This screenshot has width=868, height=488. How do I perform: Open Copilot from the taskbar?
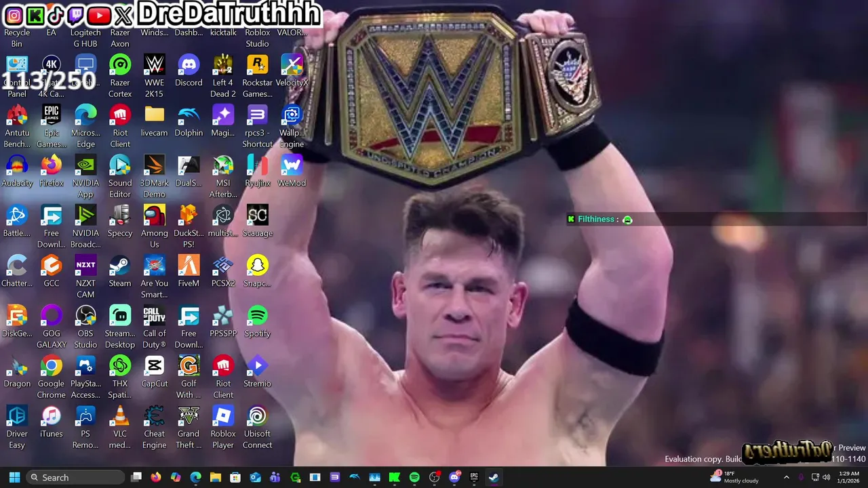coord(176,477)
